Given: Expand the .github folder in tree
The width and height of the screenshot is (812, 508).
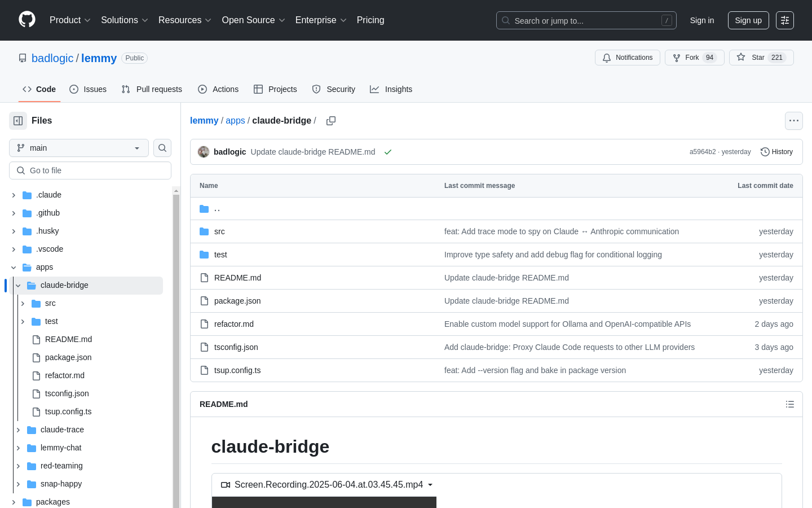Looking at the screenshot, I should click(14, 213).
